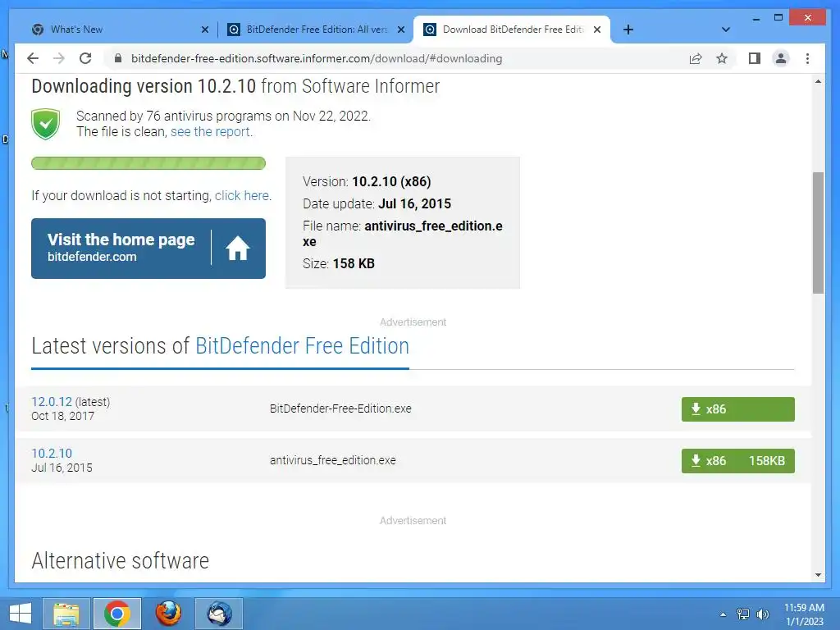Click the green download progress bar
Viewport: 840px width, 630px height.
[x=148, y=163]
